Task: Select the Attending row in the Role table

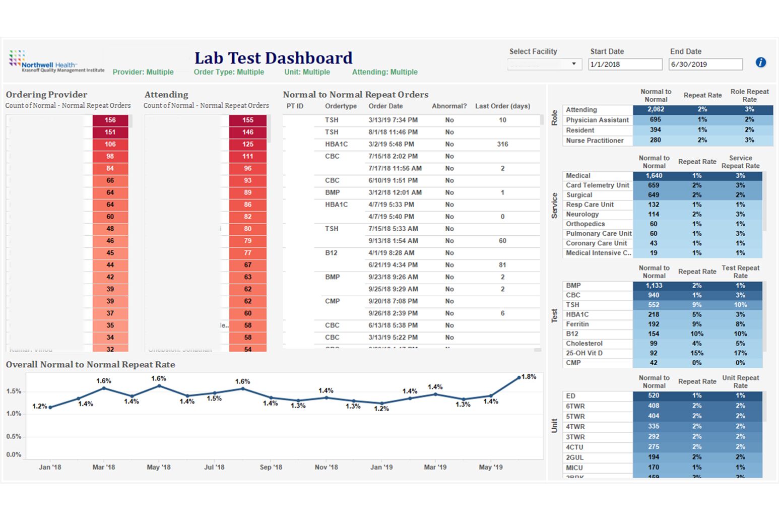Action: point(598,109)
